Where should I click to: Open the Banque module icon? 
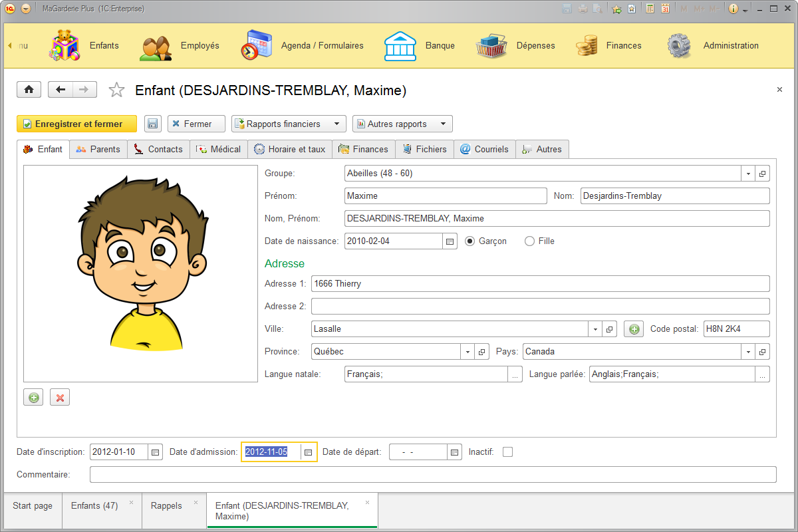(400, 45)
